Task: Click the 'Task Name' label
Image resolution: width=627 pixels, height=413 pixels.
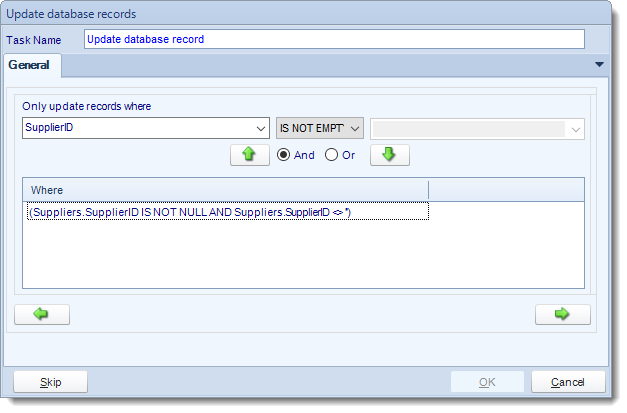Action: 34,40
